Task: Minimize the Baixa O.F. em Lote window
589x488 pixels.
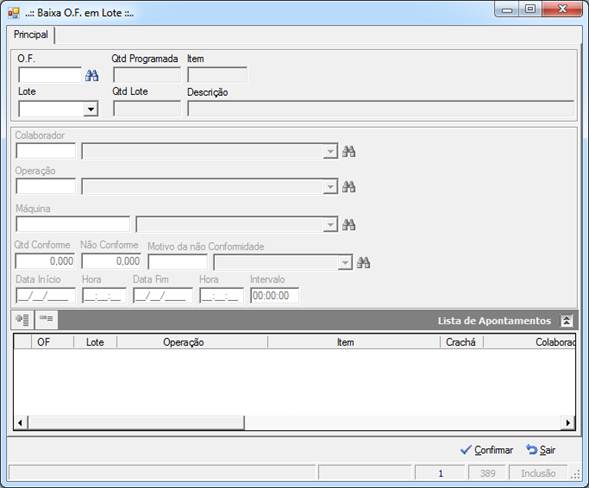Action: click(507, 9)
